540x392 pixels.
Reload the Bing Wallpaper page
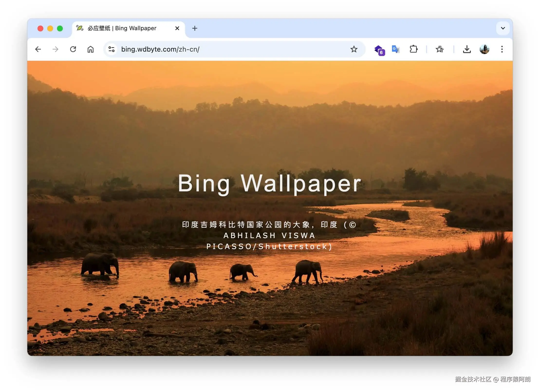pos(73,49)
